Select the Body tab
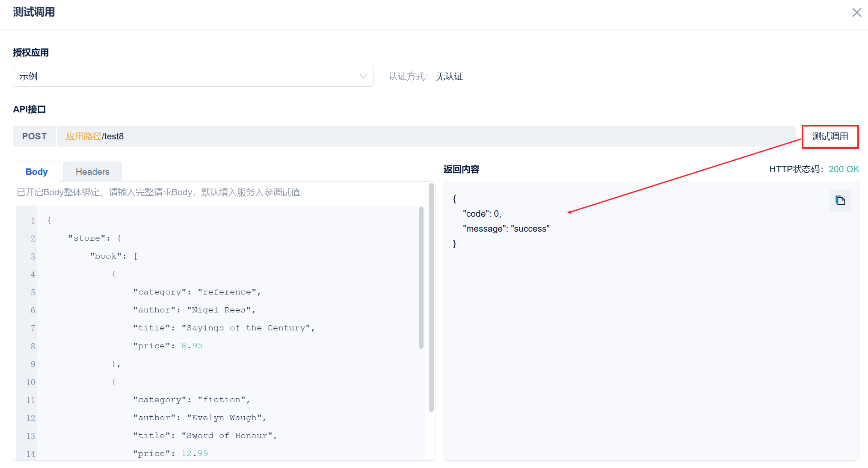The width and height of the screenshot is (868, 468). click(x=37, y=172)
